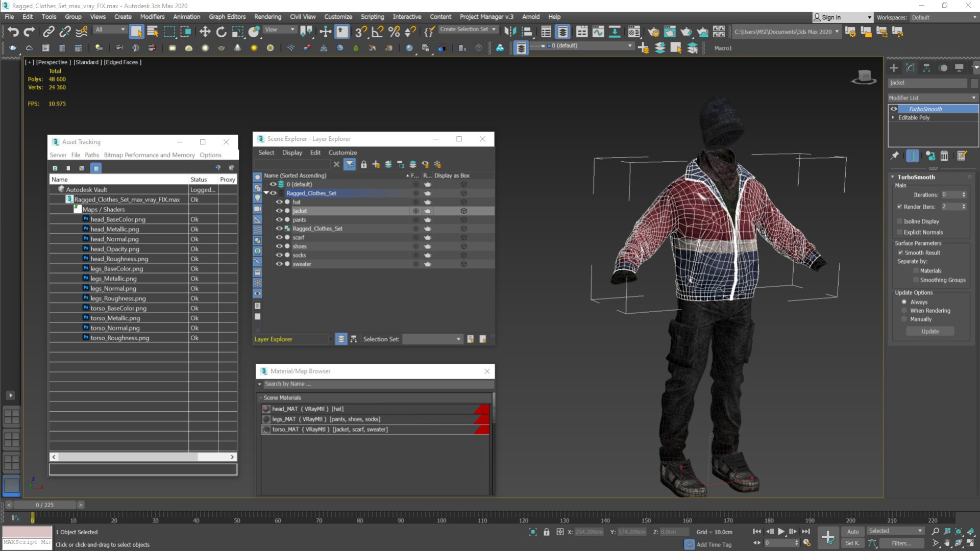Enable the Isoline Display checkbox
This screenshot has width=980, height=551.
pyautogui.click(x=899, y=221)
